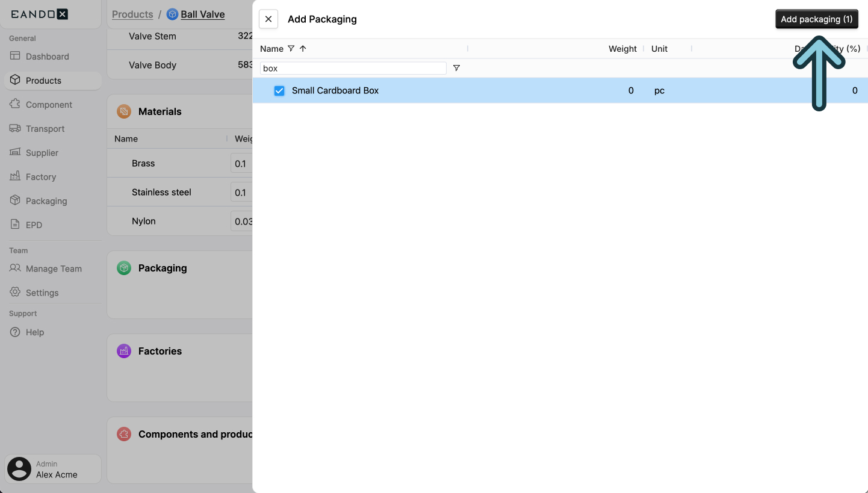Click the Name filter input containing "box"

tap(353, 68)
